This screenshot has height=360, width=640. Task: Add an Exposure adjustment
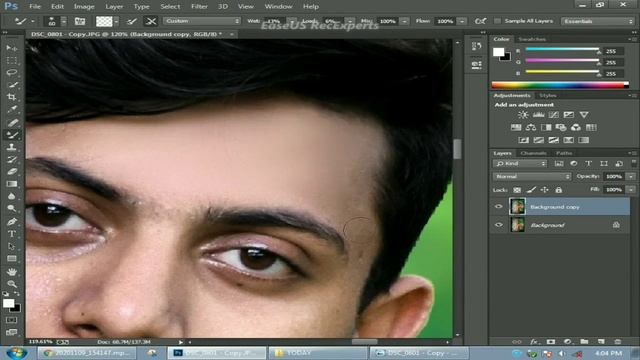coord(569,115)
